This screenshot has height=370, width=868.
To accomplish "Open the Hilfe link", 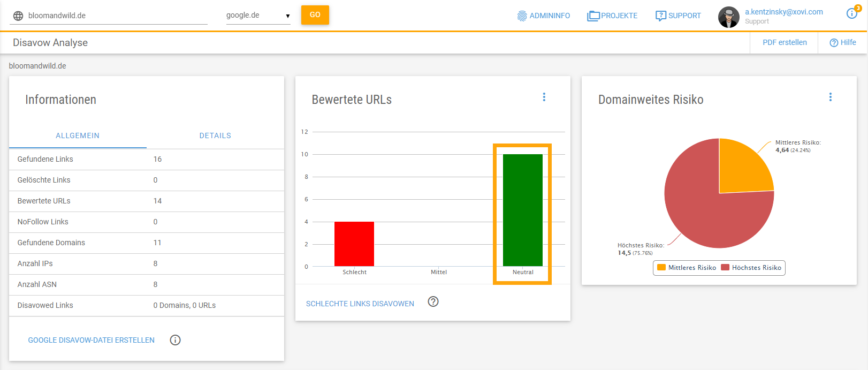I will [x=848, y=42].
